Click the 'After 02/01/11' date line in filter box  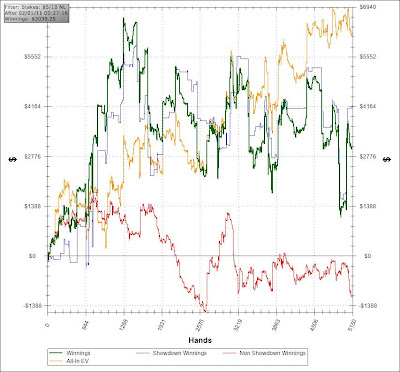coord(36,13)
